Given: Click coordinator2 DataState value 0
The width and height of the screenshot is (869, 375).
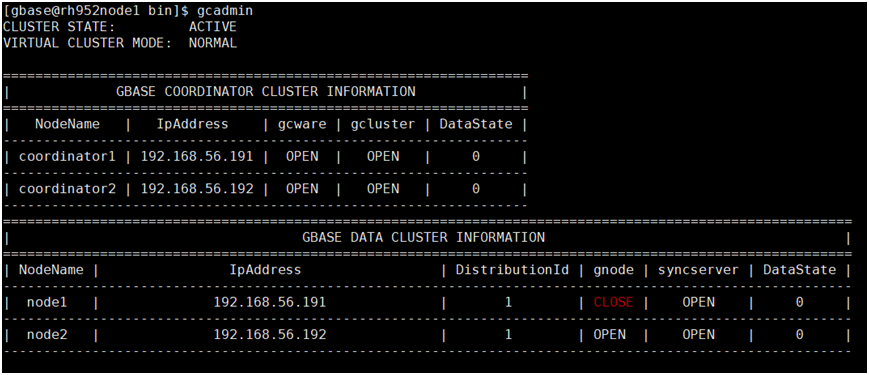Looking at the screenshot, I should tap(476, 189).
